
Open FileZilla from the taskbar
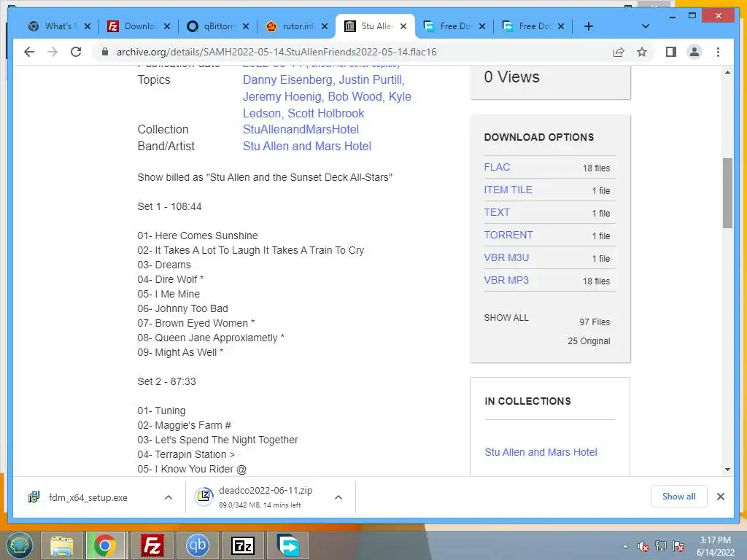[152, 545]
